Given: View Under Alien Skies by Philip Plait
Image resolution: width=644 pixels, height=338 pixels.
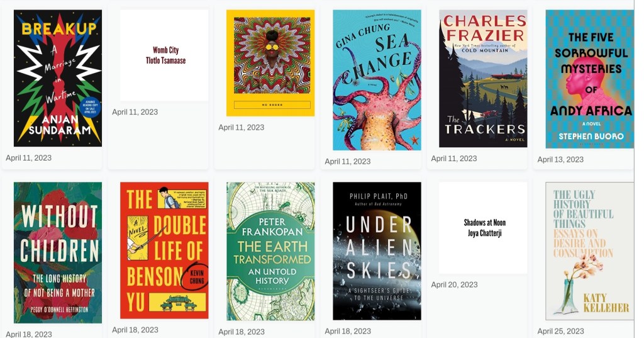Looking at the screenshot, I should [x=377, y=251].
